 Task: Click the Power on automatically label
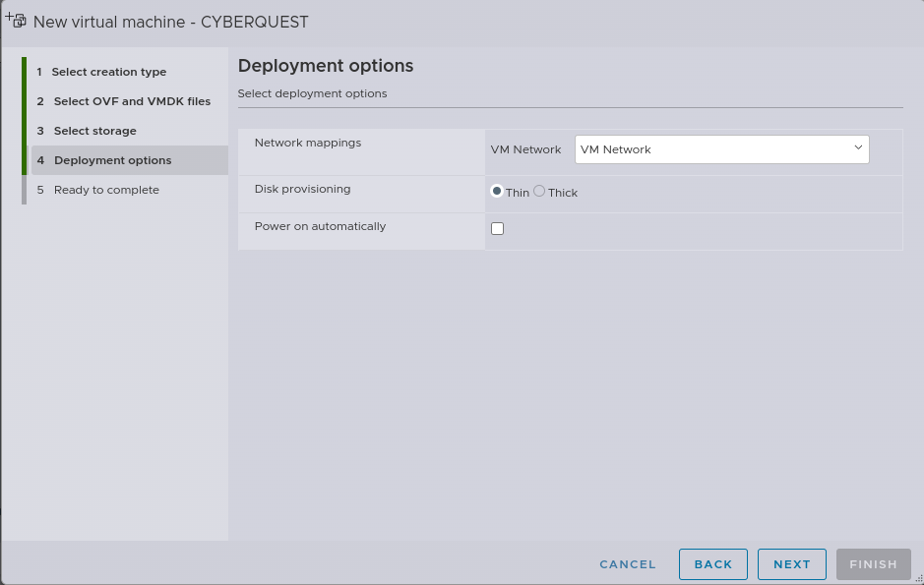point(320,226)
